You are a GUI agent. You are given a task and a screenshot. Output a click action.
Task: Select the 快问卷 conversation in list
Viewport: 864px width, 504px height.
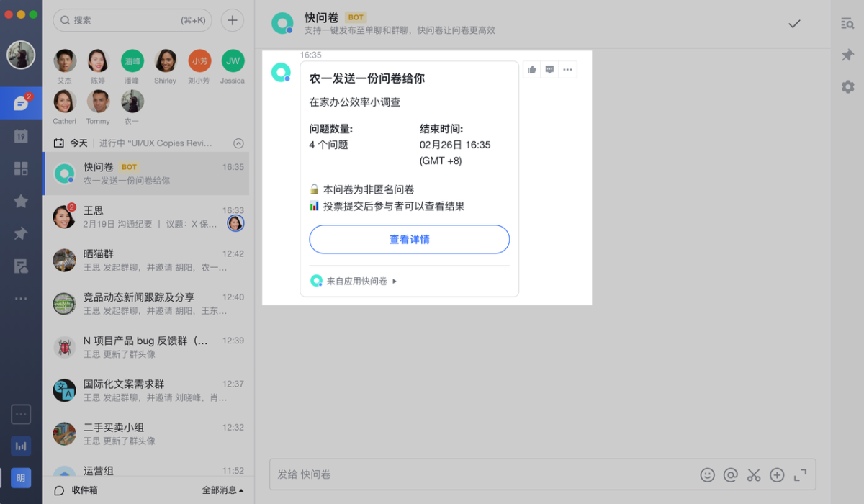click(146, 174)
